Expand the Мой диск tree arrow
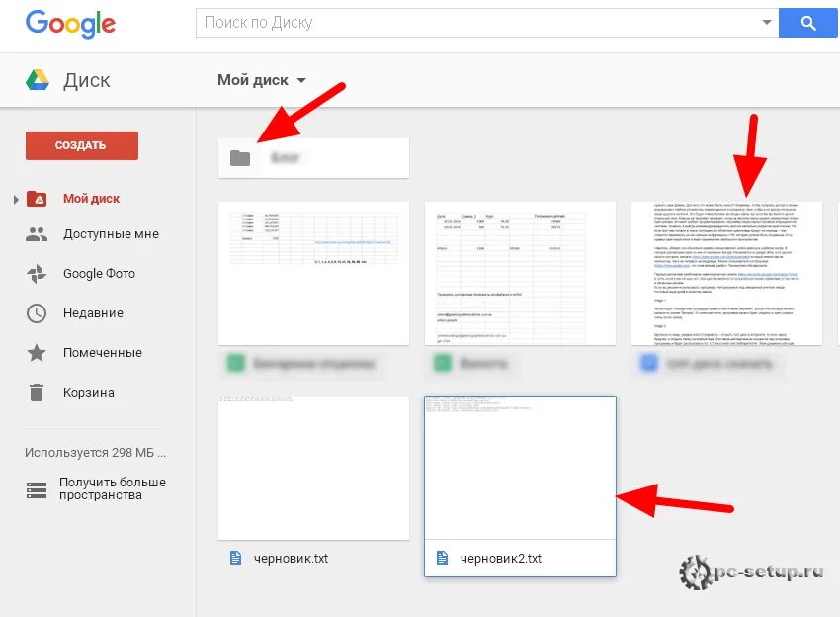This screenshot has width=840, height=617. pos(15,199)
